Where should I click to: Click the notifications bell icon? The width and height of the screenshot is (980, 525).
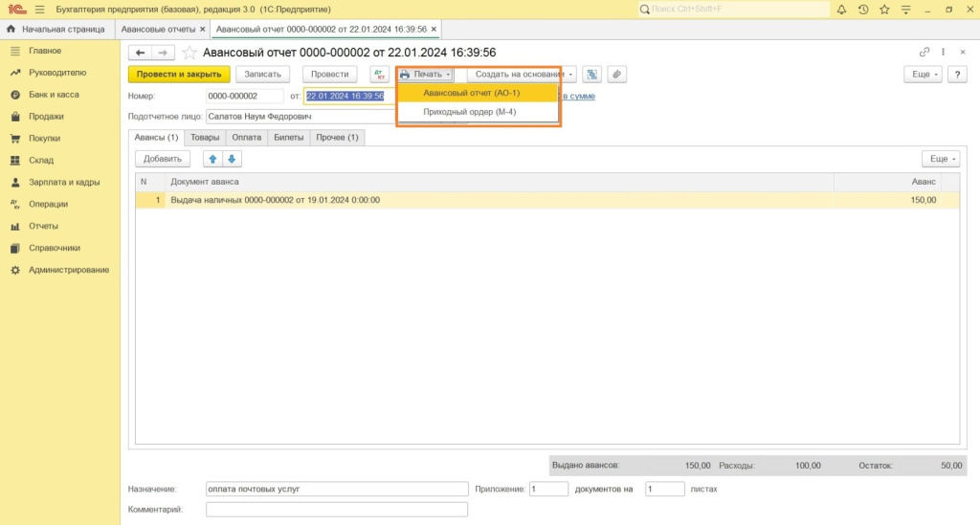tap(841, 10)
